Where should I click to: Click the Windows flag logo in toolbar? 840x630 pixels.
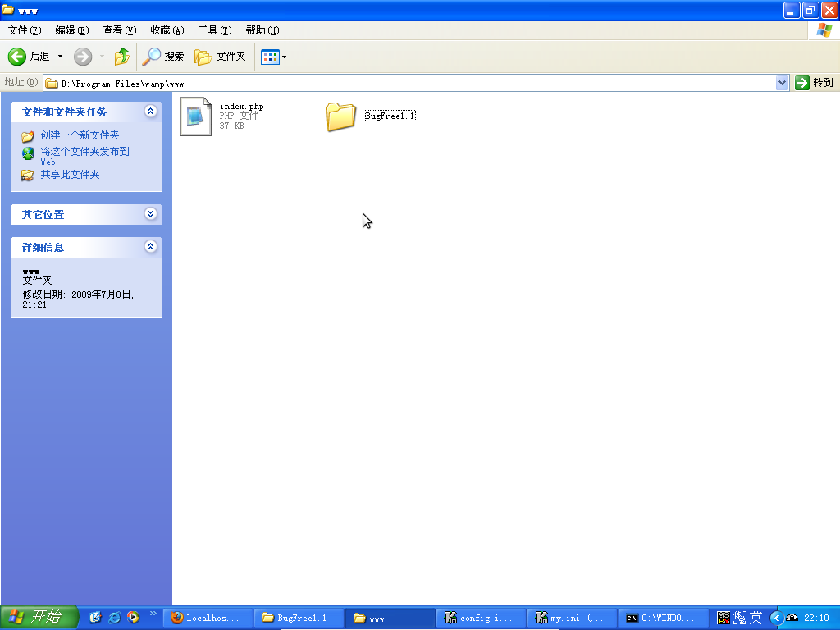(824, 30)
